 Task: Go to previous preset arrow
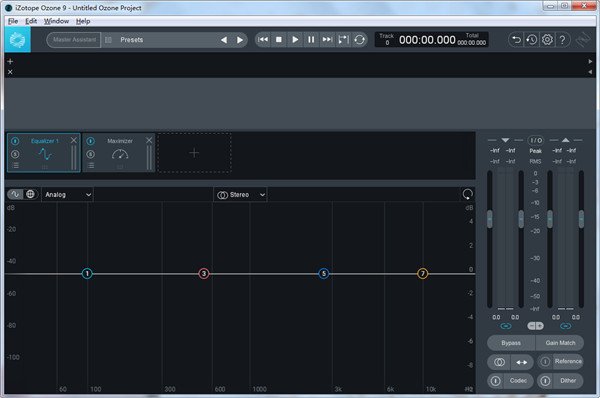224,40
